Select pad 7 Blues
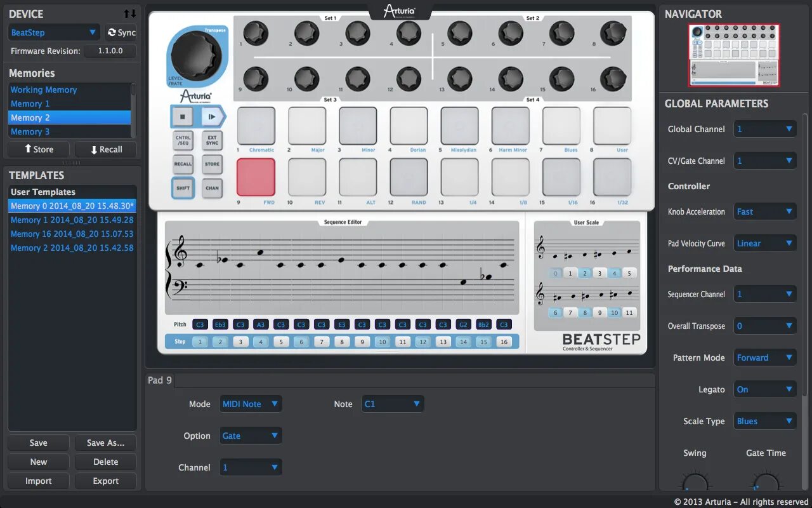Image resolution: width=812 pixels, height=508 pixels. click(x=561, y=126)
